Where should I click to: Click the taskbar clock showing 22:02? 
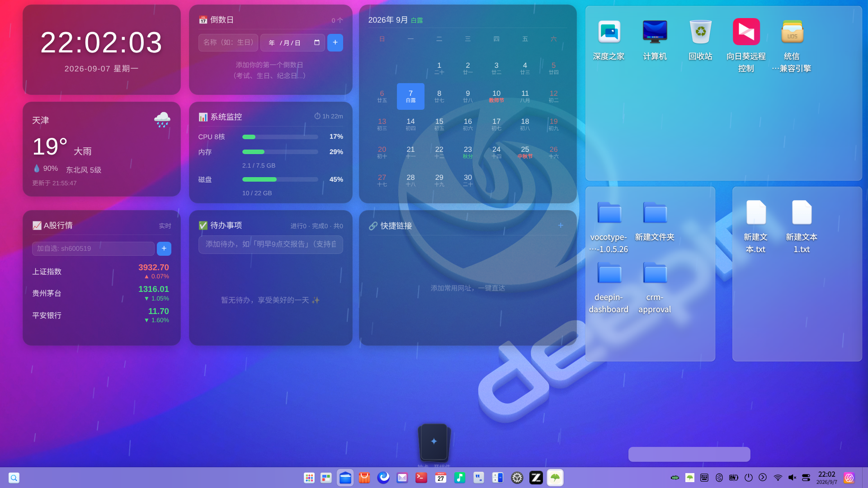click(826, 478)
